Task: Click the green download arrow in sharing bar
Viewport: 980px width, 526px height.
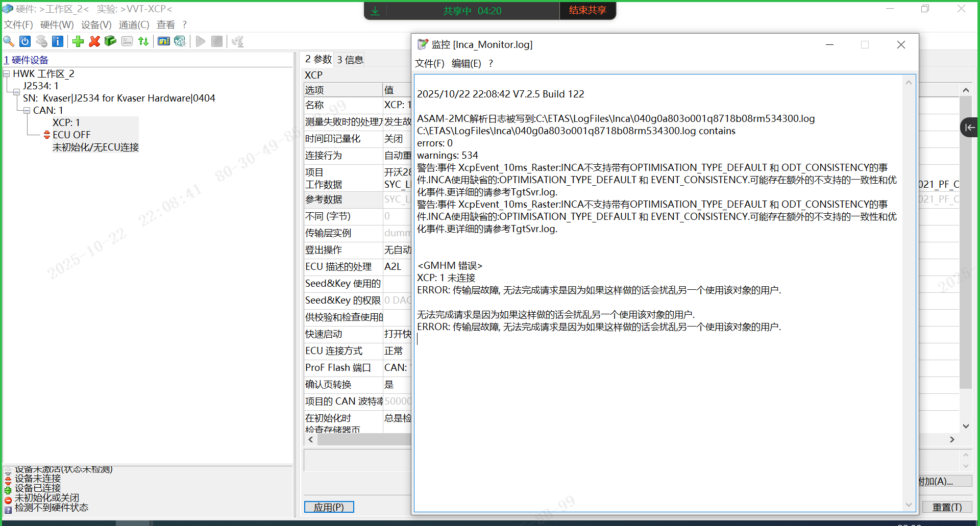Action: click(375, 11)
